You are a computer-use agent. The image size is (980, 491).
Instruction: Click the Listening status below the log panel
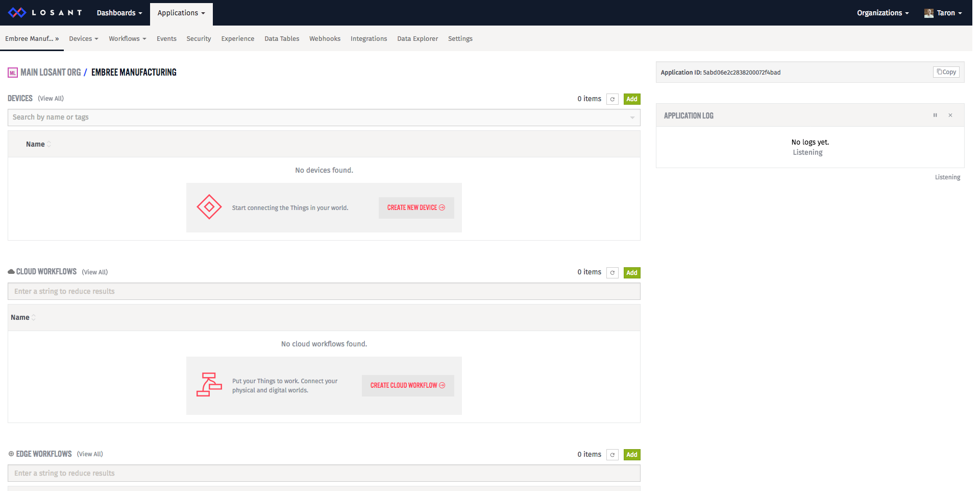(x=947, y=177)
